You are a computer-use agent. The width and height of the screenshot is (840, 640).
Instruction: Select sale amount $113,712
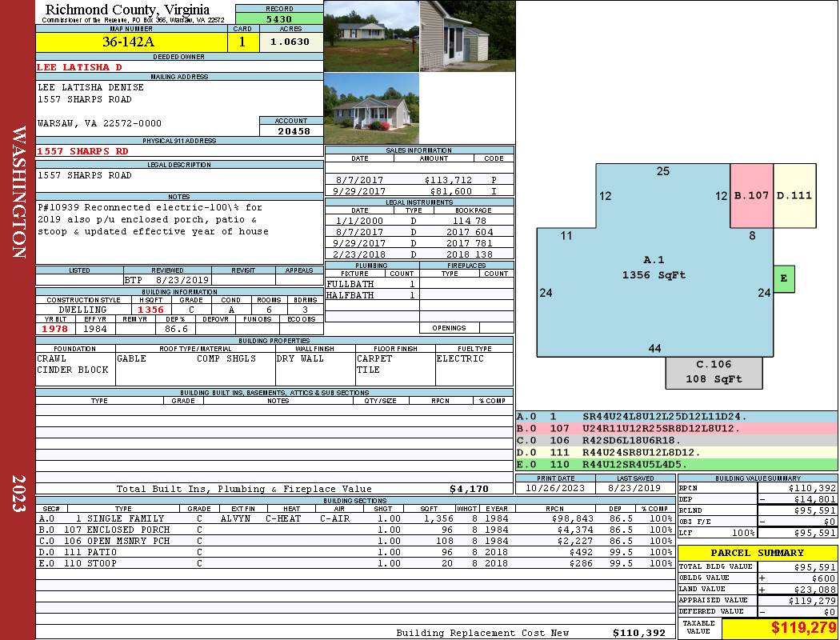(x=448, y=180)
